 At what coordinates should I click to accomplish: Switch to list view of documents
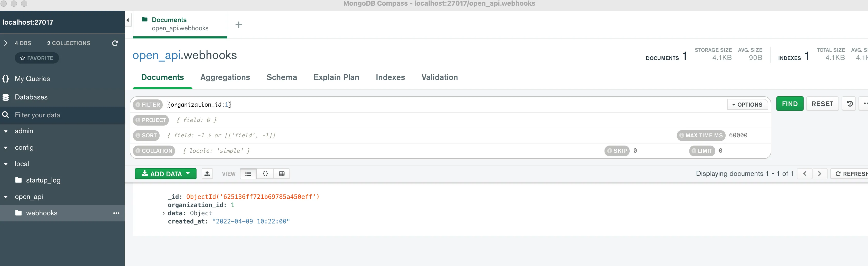[248, 174]
